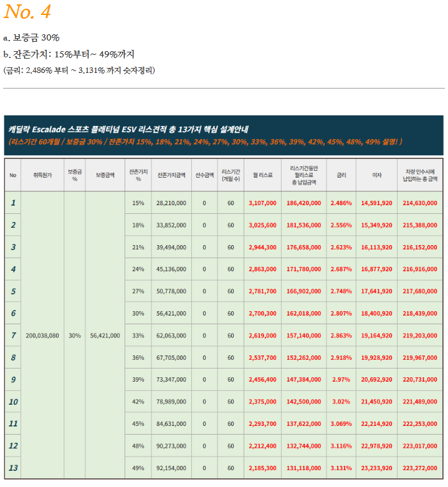Click takeover total 219,203,000
Viewport: 448px width, 487px height.
coord(420,335)
